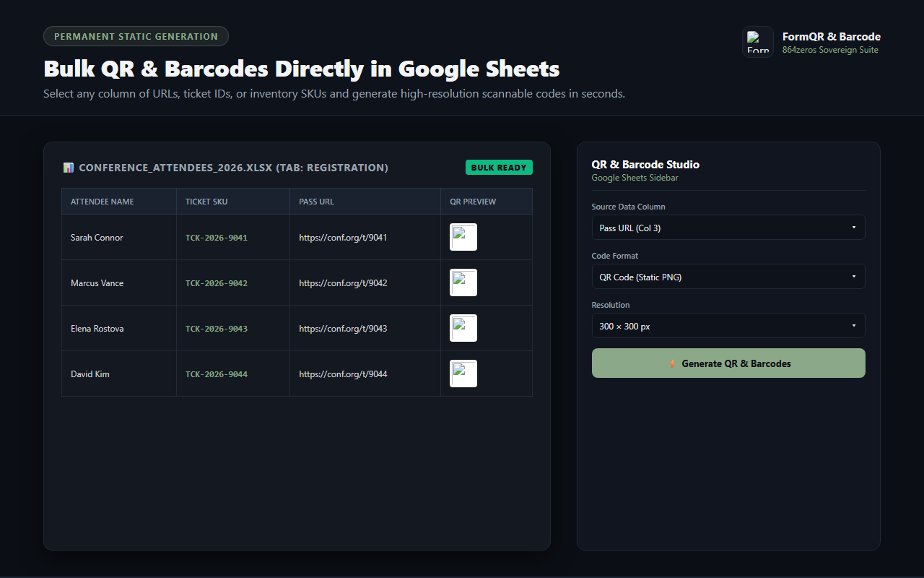Select the ticket SKU TCK-2026-9043
Screen dimensions: 924x578
(217, 329)
